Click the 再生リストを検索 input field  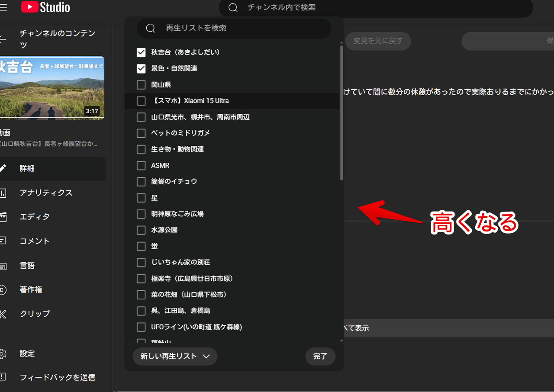tap(242, 28)
